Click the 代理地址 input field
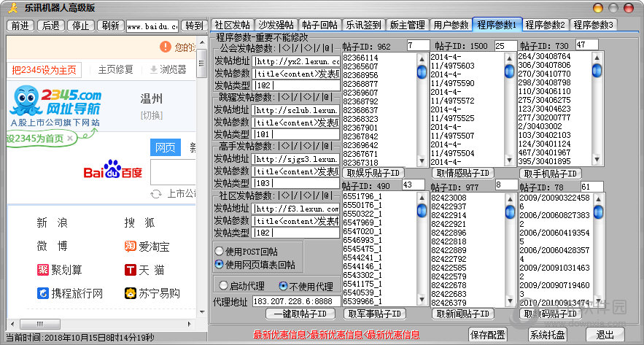The height and width of the screenshot is (345, 644). coord(296,301)
